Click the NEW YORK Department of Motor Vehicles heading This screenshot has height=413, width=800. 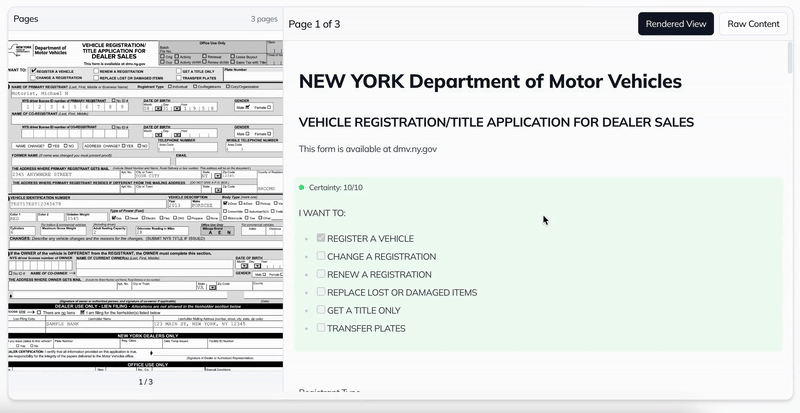(x=490, y=81)
